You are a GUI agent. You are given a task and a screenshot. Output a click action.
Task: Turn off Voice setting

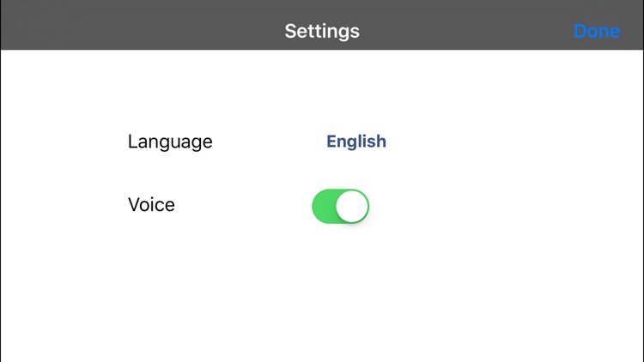coord(341,206)
